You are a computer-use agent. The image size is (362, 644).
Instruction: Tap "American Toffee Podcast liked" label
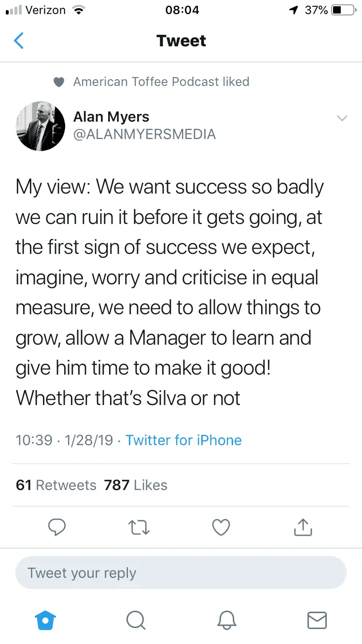pyautogui.click(x=161, y=82)
